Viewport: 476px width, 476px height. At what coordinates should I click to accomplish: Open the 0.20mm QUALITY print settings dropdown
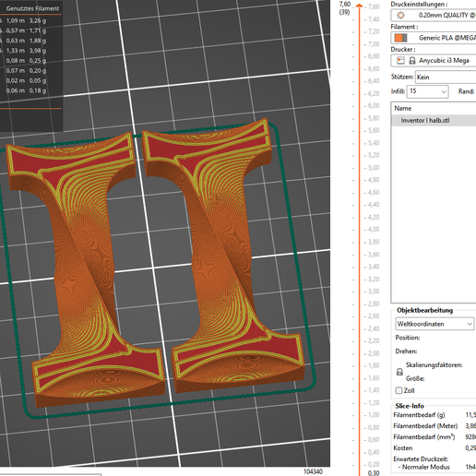point(434,15)
